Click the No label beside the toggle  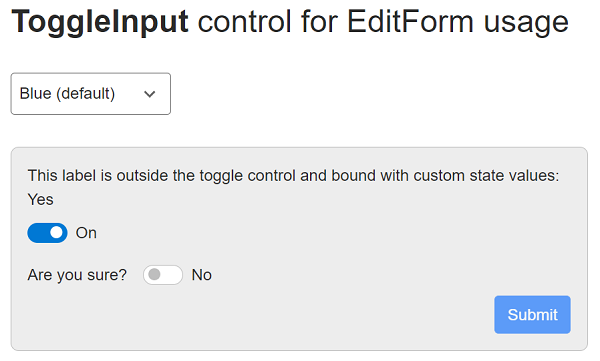[x=202, y=275]
